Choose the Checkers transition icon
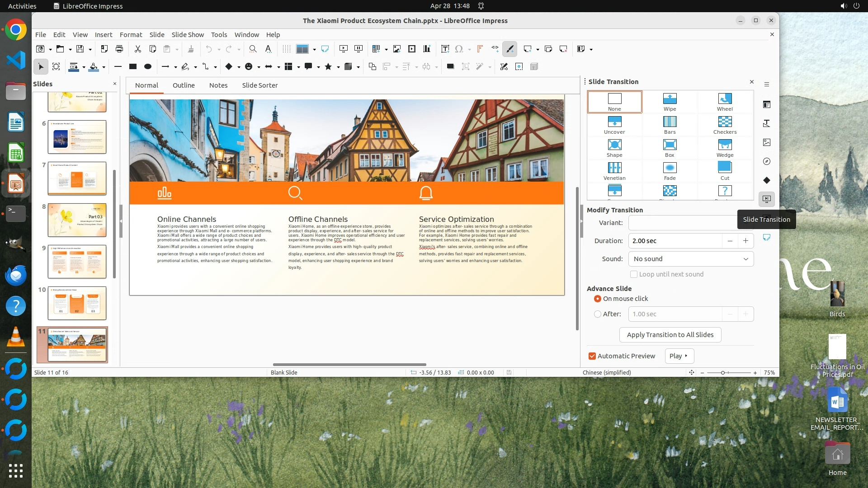 click(724, 124)
